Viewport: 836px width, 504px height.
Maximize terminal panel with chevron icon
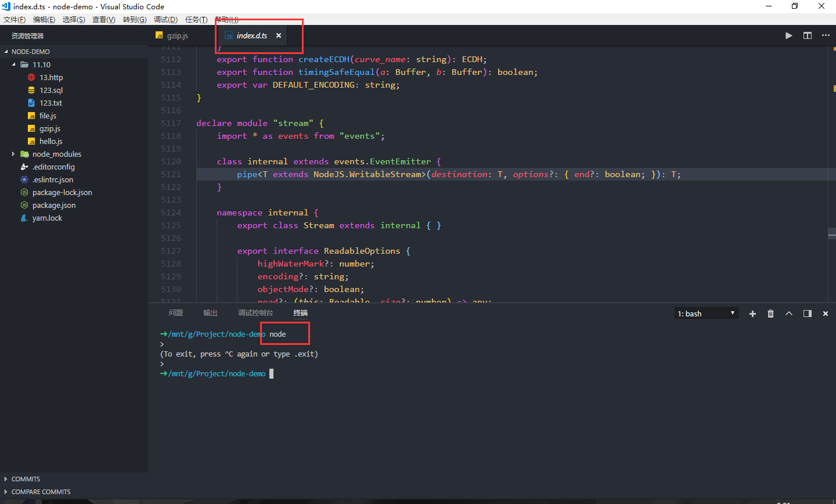click(x=789, y=314)
